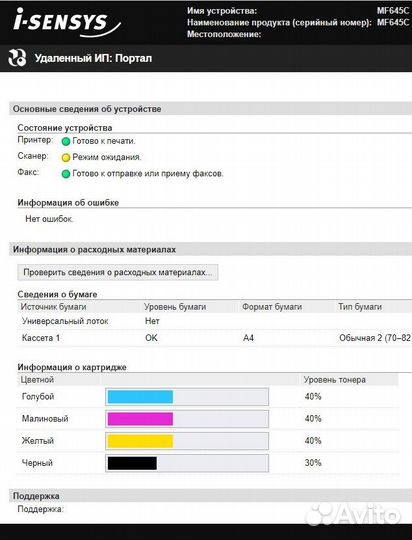Click the yellow toner level bar
Image resolution: width=412 pixels, height=540 pixels.
point(187,441)
